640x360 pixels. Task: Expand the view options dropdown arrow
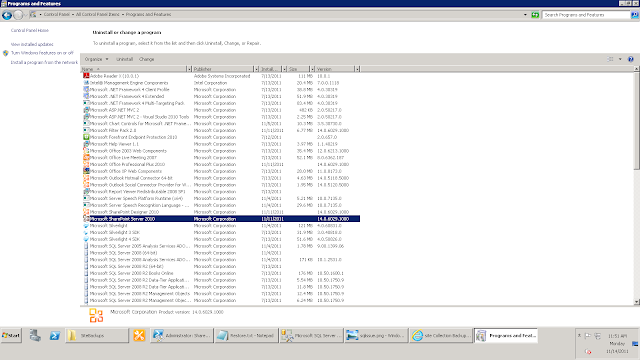[x=620, y=59]
